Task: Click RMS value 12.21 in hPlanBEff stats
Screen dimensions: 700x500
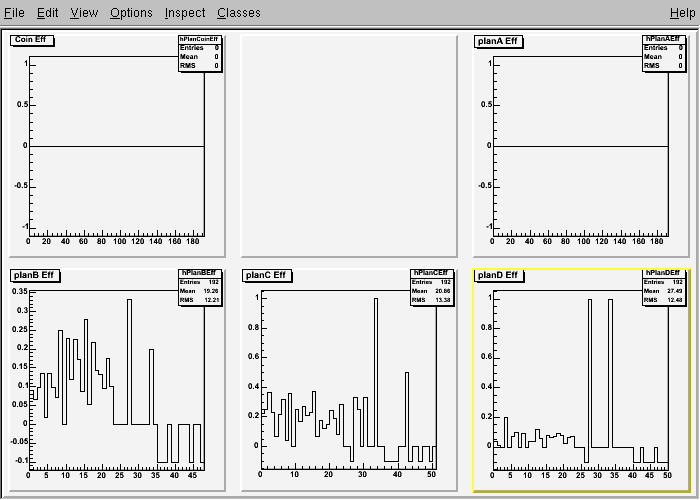Action: (x=212, y=300)
